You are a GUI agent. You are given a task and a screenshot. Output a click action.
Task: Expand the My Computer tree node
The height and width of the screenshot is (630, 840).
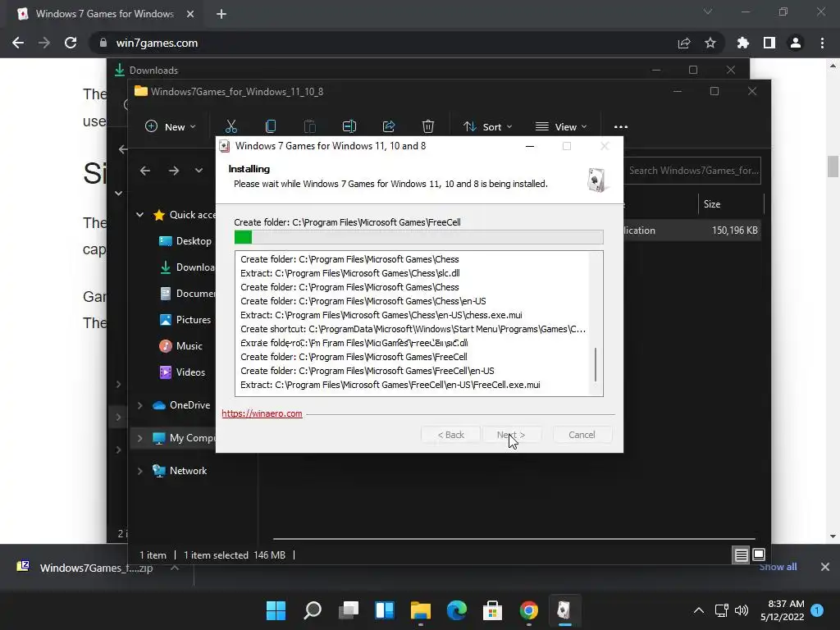click(139, 438)
